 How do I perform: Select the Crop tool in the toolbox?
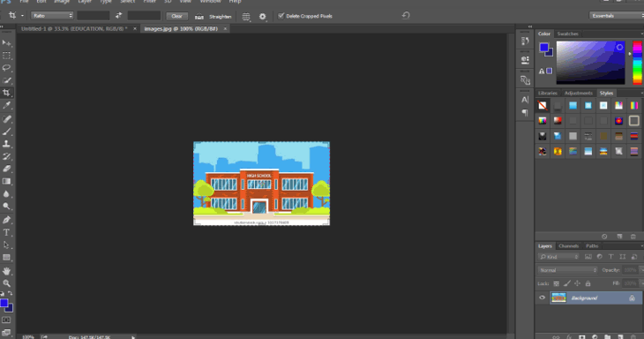(x=6, y=93)
